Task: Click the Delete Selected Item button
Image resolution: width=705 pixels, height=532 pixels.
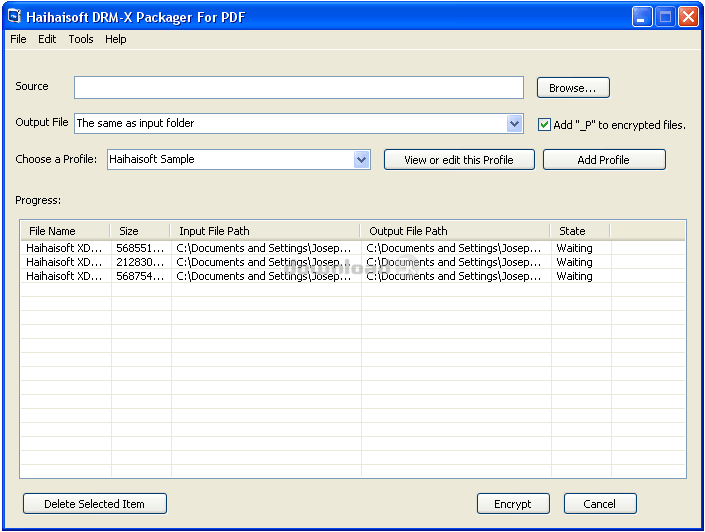Action: [95, 504]
